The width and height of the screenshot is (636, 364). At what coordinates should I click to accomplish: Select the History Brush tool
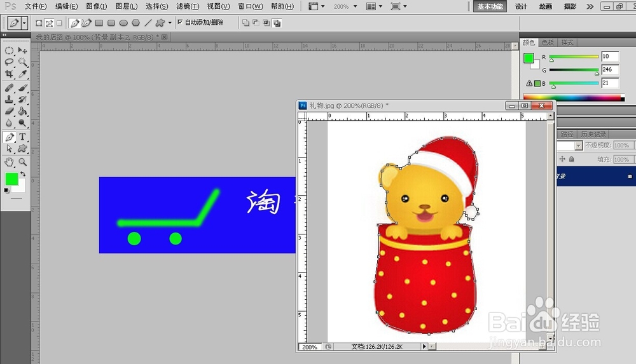click(x=23, y=99)
